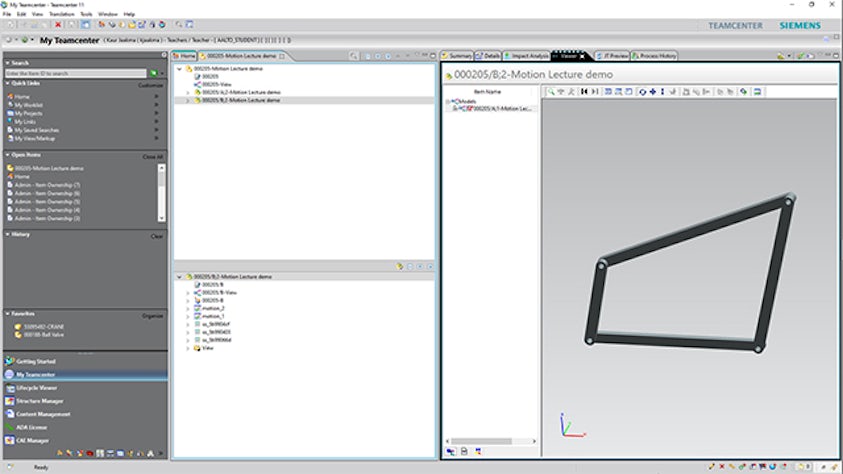843x474 pixels.
Task: Click the green layers icon in viewer toolbar
Action: [x=744, y=92]
